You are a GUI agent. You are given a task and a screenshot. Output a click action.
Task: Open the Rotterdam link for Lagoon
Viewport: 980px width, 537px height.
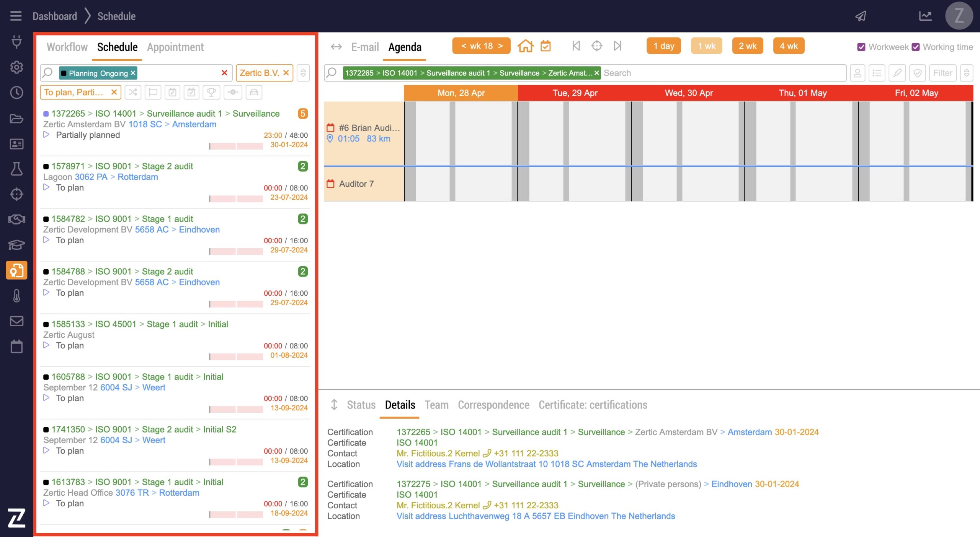click(137, 177)
